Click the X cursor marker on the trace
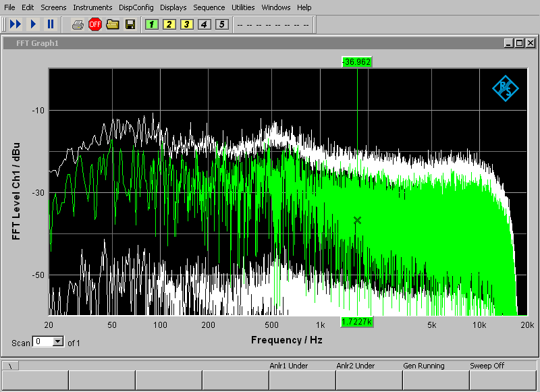Screen dimensions: 540x392 358,220
